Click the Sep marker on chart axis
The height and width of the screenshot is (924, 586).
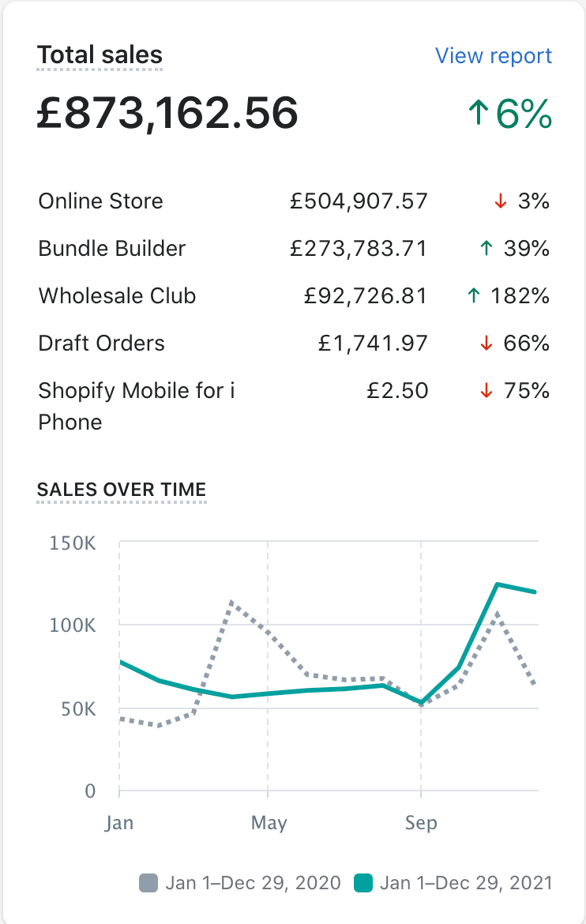coord(421,823)
